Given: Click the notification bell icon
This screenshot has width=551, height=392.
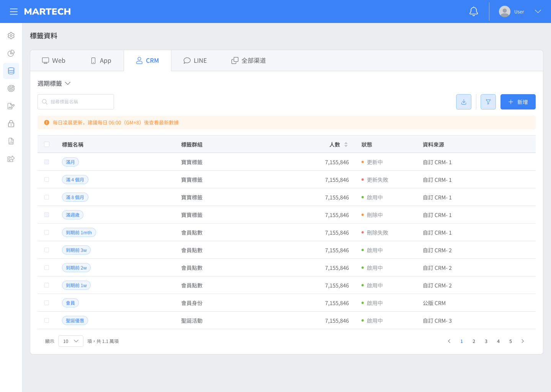Looking at the screenshot, I should coord(474,11).
